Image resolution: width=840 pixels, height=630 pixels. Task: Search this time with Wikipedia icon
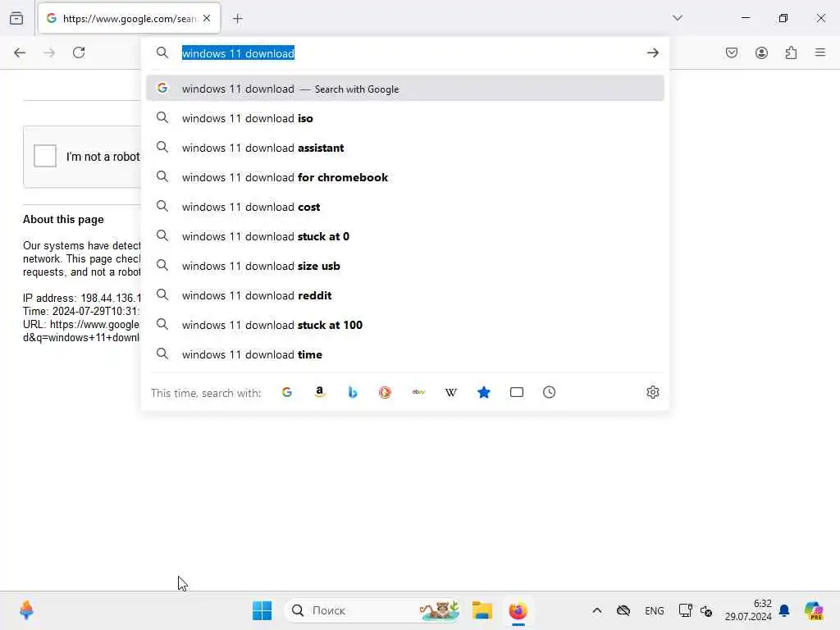click(x=451, y=392)
